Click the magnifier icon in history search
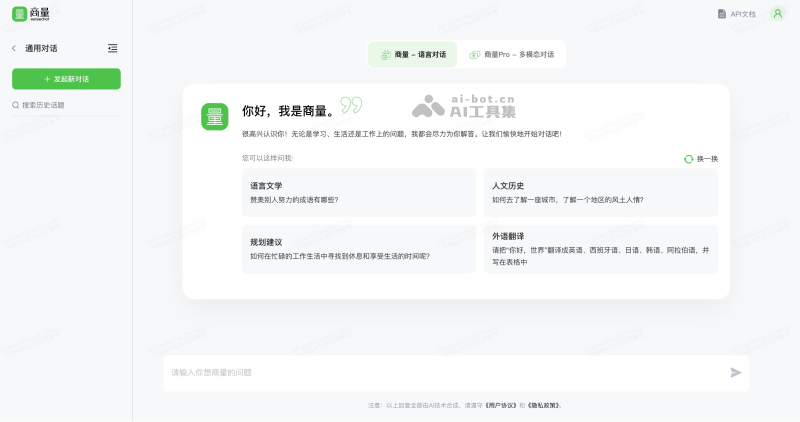The image size is (800, 422). [16, 104]
